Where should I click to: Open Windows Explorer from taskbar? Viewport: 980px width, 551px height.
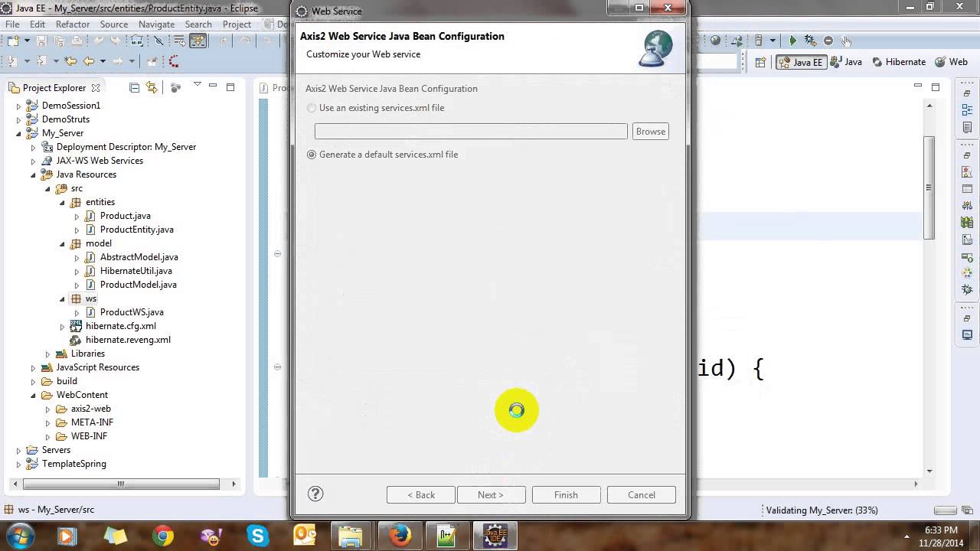point(350,536)
